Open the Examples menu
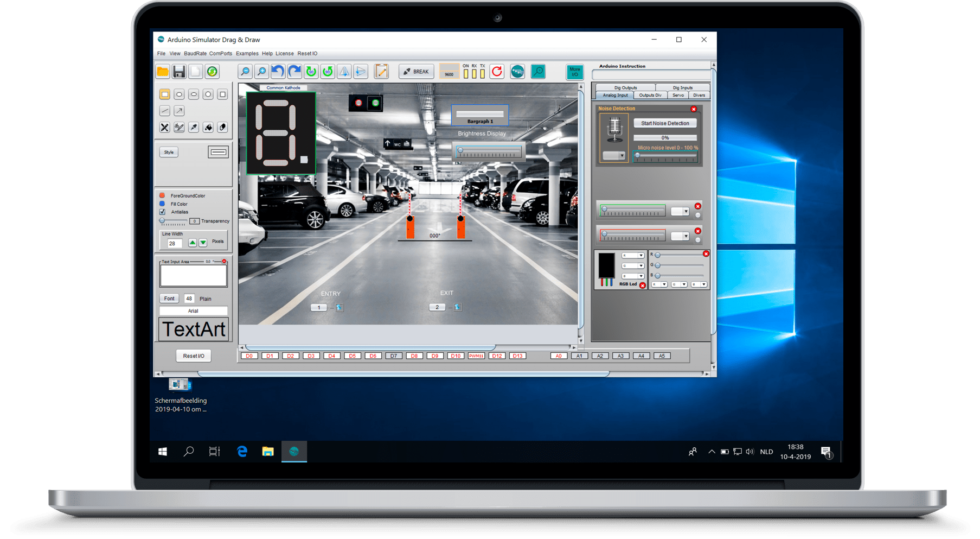This screenshot has width=980, height=539. 247,53
